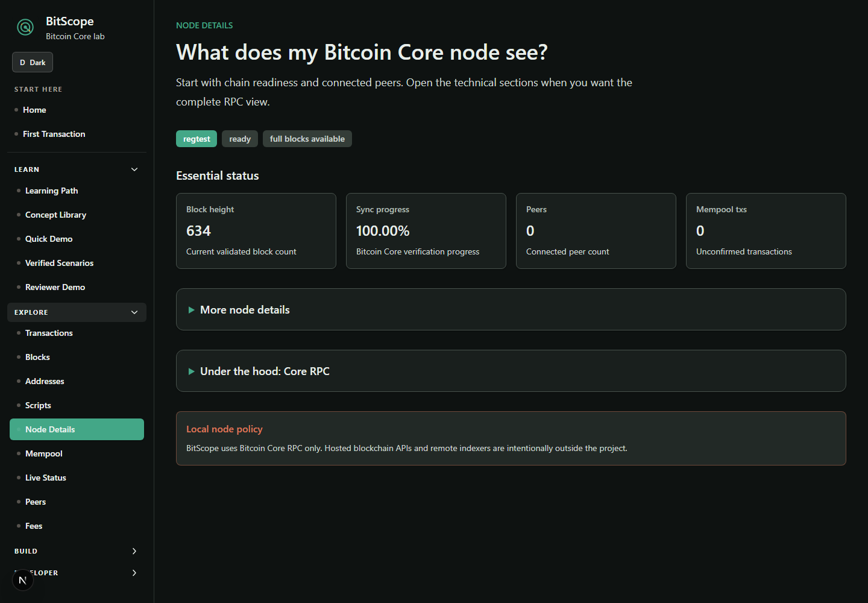Viewport: 868px width, 603px height.
Task: Expand More node details panel
Action: coord(511,309)
